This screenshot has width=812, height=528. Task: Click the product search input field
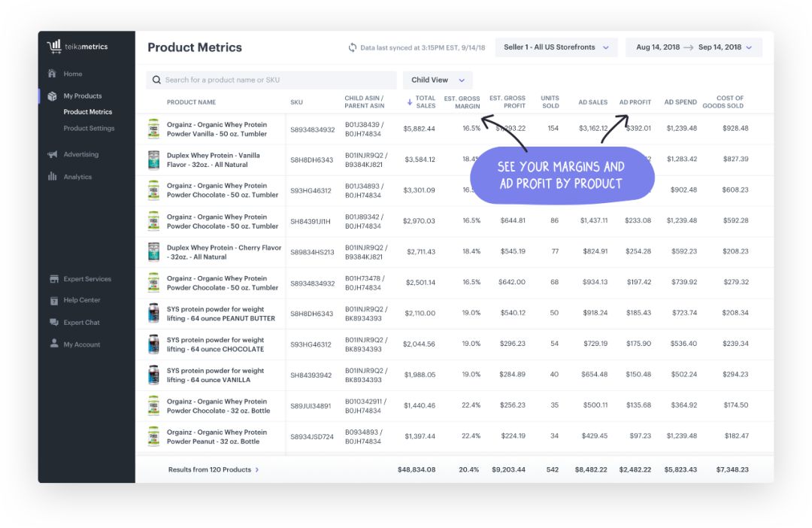point(271,80)
